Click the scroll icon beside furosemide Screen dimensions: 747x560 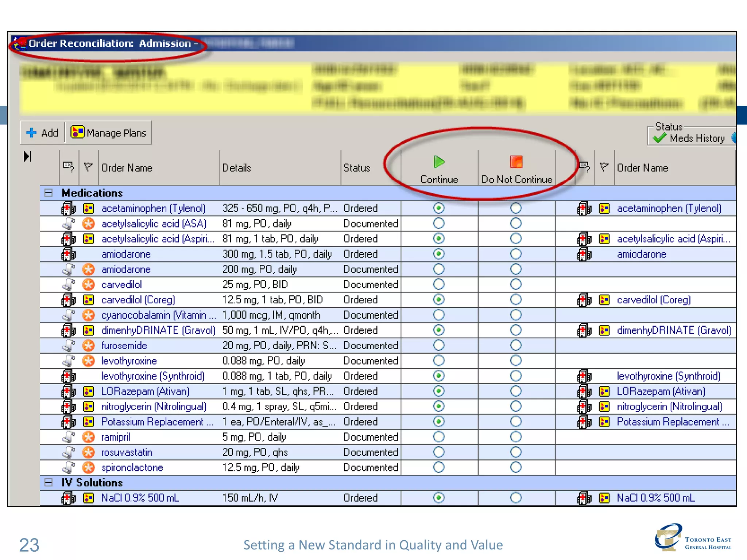click(x=69, y=345)
